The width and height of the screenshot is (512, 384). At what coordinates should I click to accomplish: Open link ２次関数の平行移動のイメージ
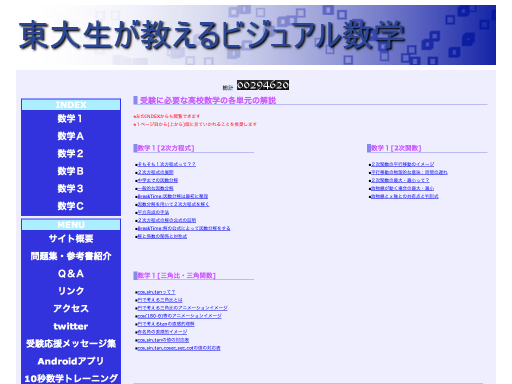(x=403, y=164)
